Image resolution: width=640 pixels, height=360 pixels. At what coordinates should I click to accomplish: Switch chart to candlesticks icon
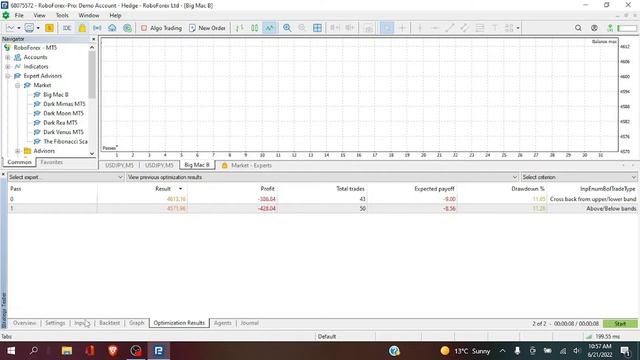click(254, 28)
